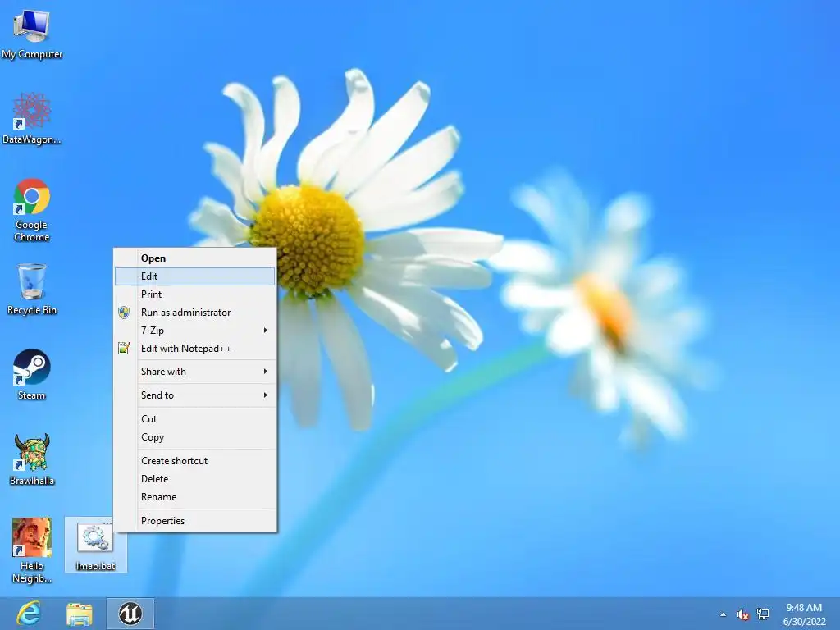Select the Recycle Bin icon
Image resolution: width=840 pixels, height=630 pixels.
(32, 289)
